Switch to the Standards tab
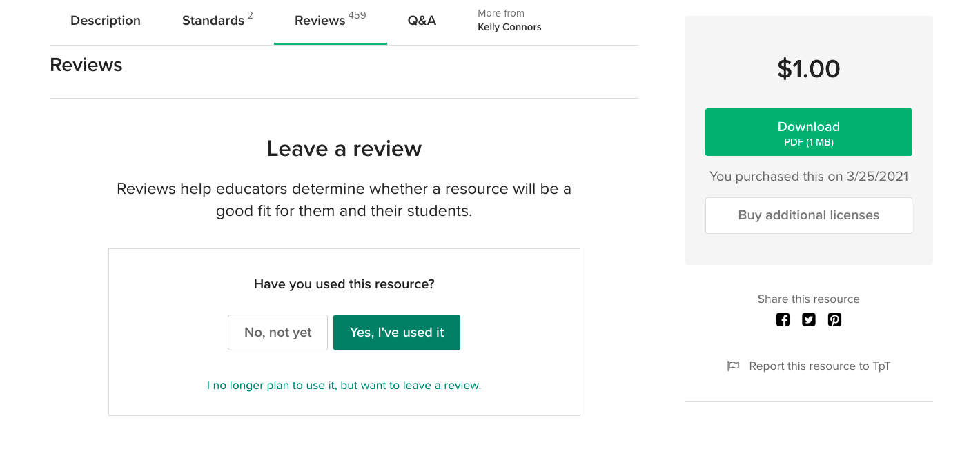Viewport: 980px width, 465px height. click(213, 21)
